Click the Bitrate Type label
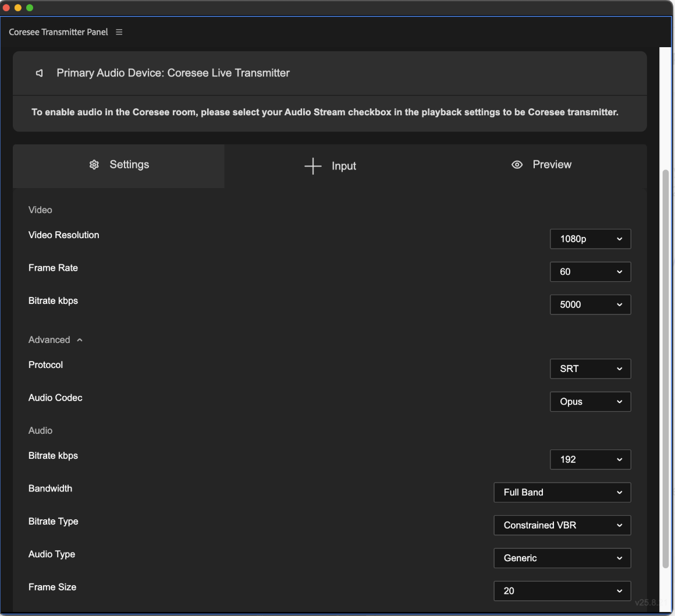 click(54, 522)
